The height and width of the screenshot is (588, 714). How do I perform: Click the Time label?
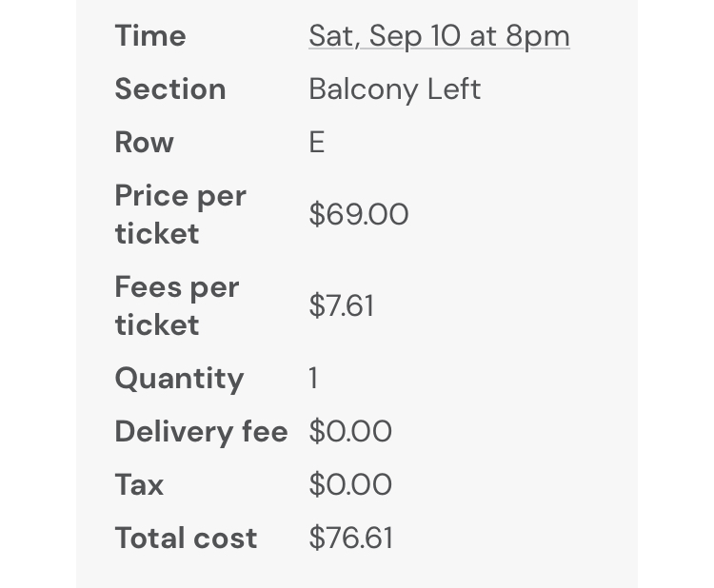click(x=150, y=36)
